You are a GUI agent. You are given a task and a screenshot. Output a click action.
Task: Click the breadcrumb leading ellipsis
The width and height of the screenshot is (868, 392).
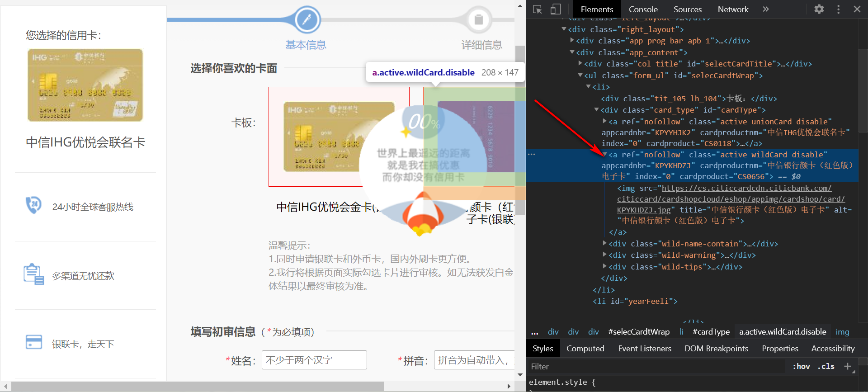point(535,332)
